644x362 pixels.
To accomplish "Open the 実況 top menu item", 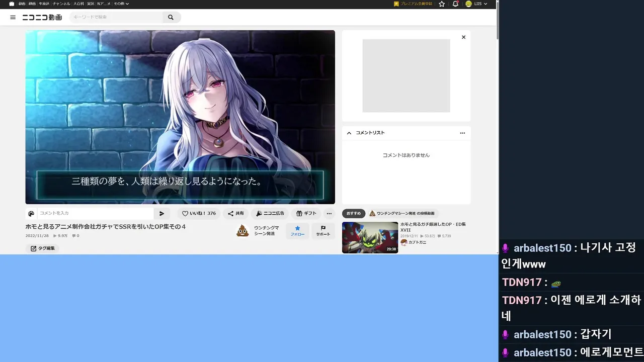I will tap(91, 4).
